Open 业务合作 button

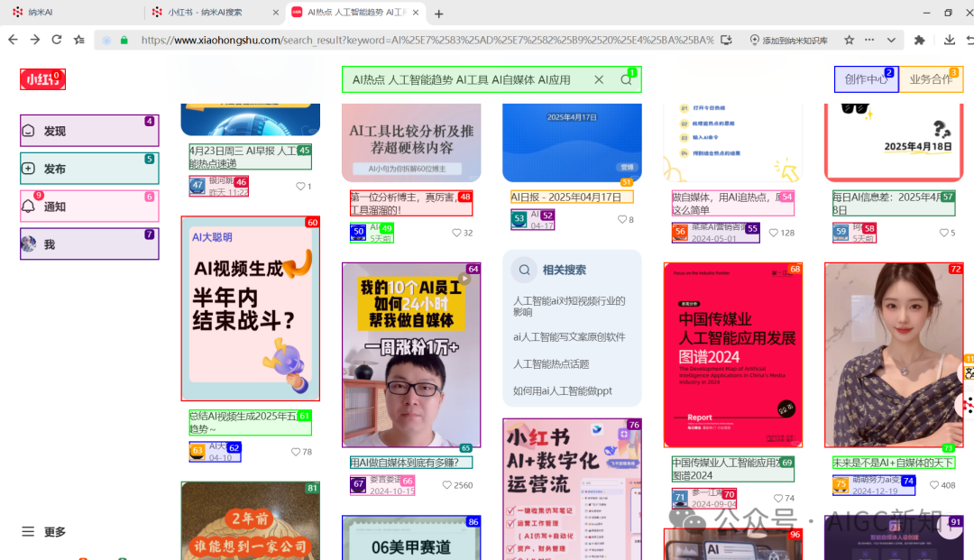pos(931,79)
